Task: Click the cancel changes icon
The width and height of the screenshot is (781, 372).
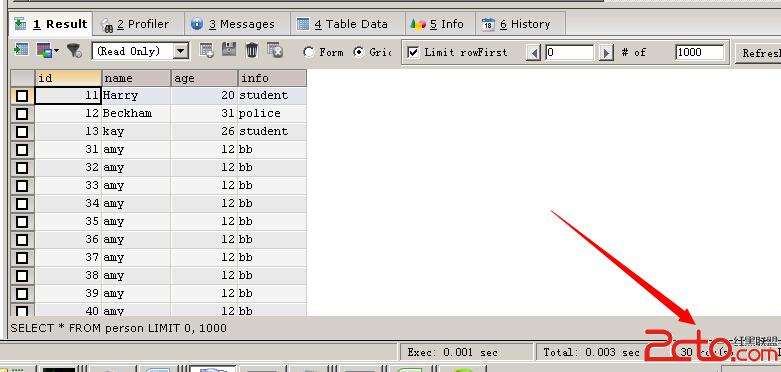Action: pos(275,50)
